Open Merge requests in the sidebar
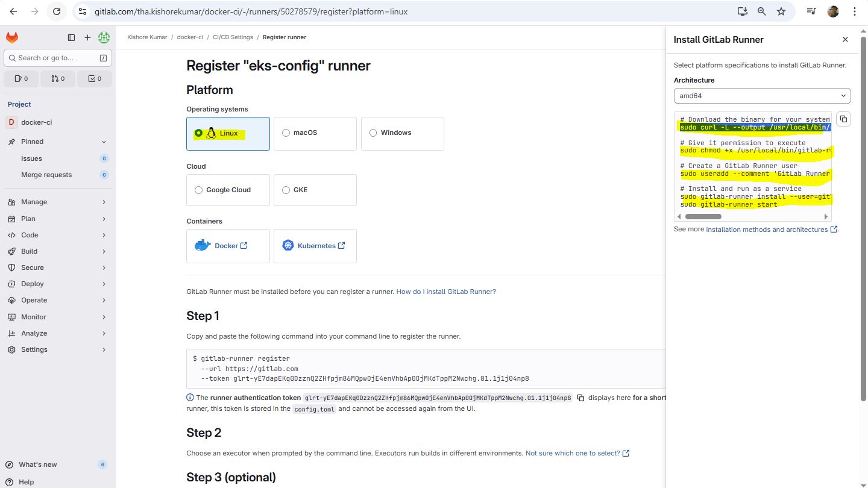The height and width of the screenshot is (488, 868). click(x=46, y=175)
